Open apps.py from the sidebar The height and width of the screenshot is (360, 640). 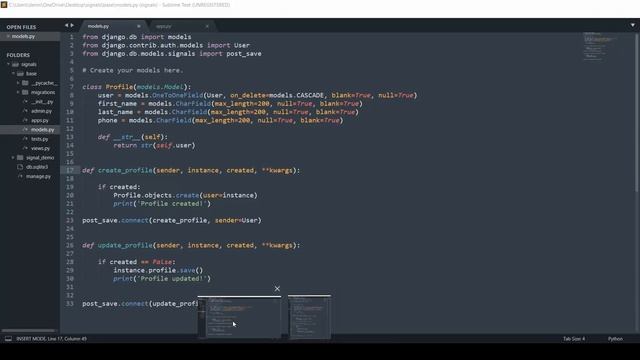[x=40, y=120]
